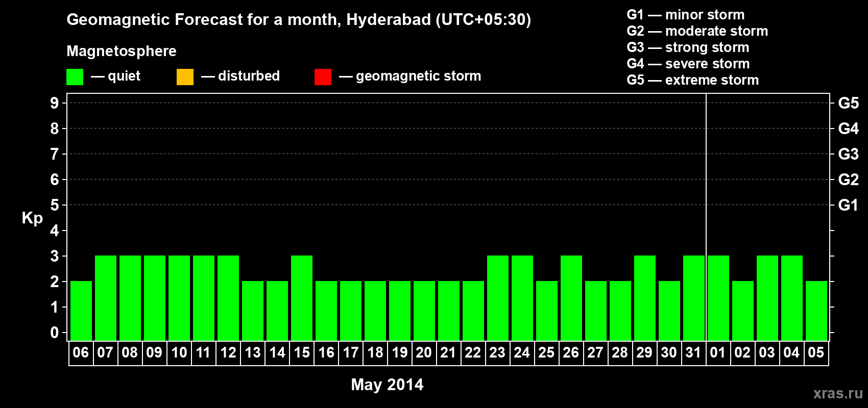Screen dimensions: 868x408
Task: Click the Geomagnetic Forecast title text
Action: [299, 20]
